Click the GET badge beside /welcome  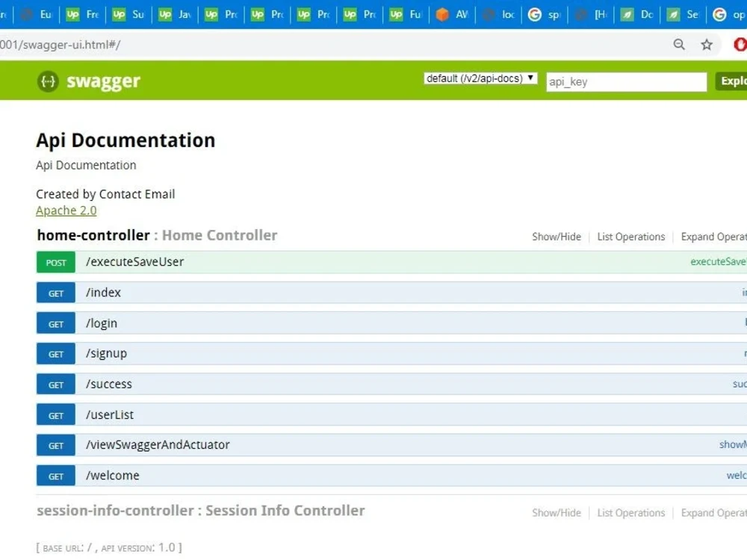point(55,476)
